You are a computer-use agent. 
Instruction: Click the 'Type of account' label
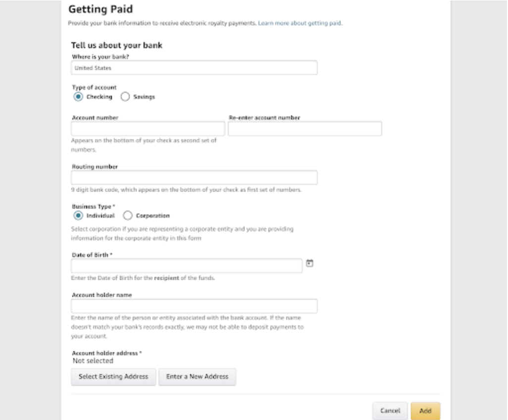(94, 87)
